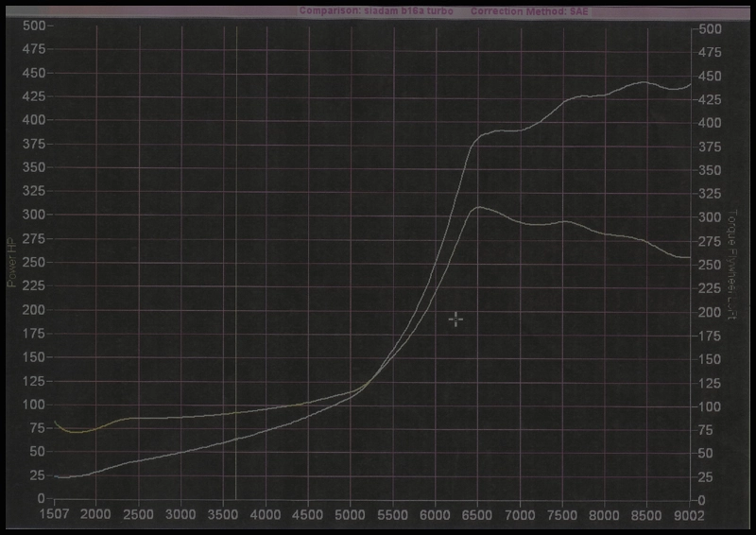Click 275 on the Torque axis
Viewport: 756px width, 535px height.
710,241
